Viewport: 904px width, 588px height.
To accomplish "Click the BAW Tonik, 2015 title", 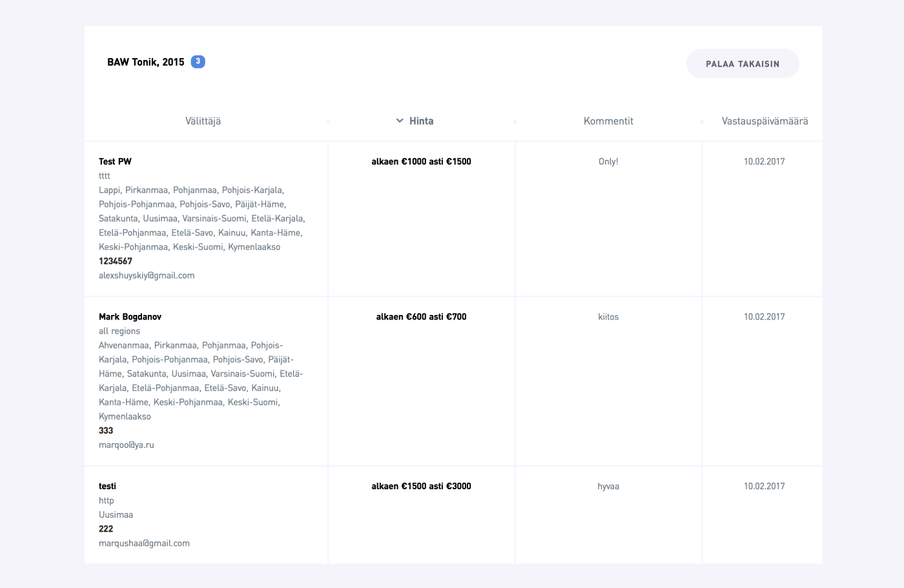I will [x=146, y=62].
